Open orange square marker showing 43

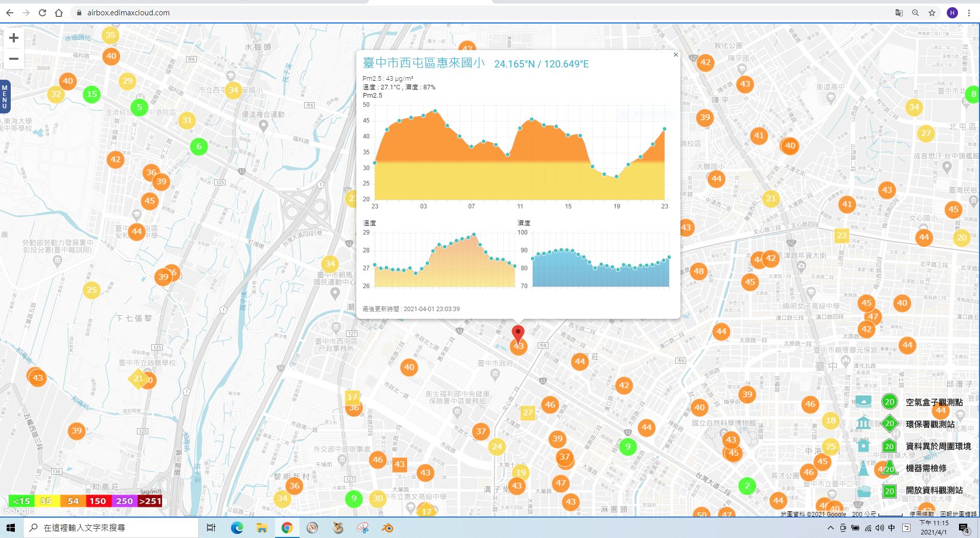point(399,464)
